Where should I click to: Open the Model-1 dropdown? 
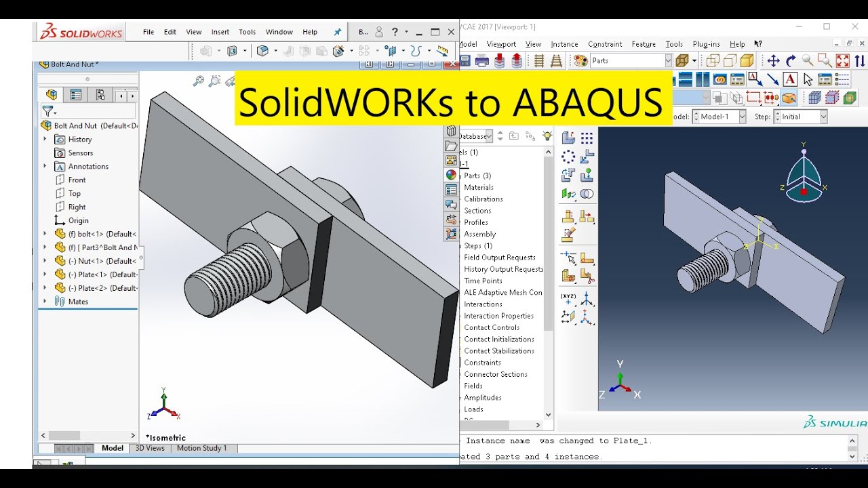point(742,117)
